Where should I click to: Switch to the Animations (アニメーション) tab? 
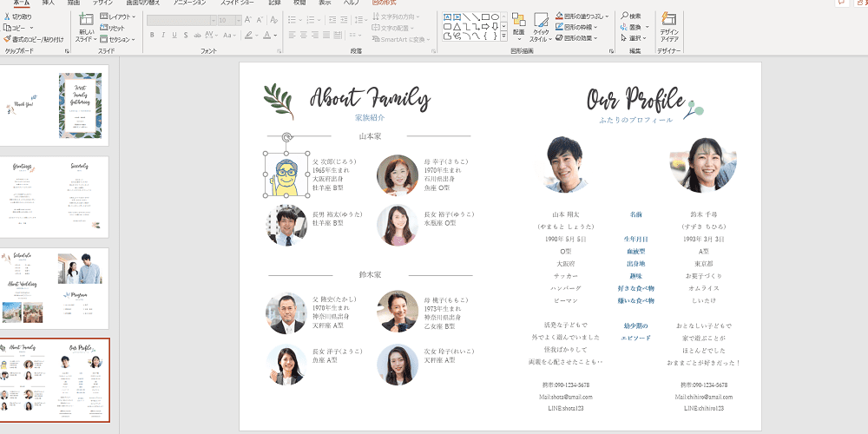pos(189,3)
